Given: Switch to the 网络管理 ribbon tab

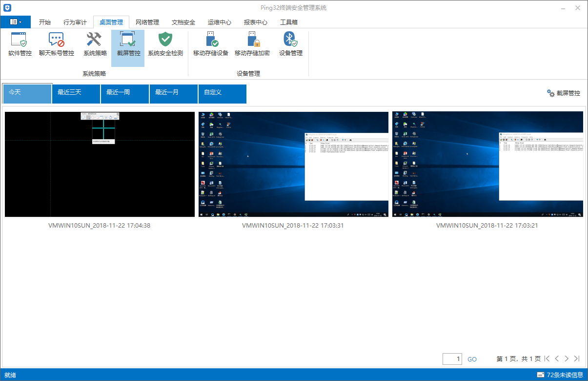Looking at the screenshot, I should [x=147, y=22].
